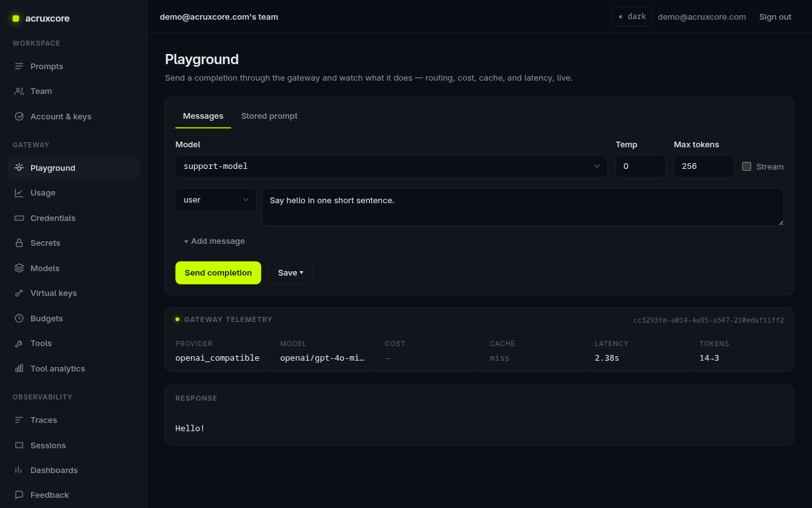812x508 pixels.
Task: Click Send completion button
Action: coord(218,273)
